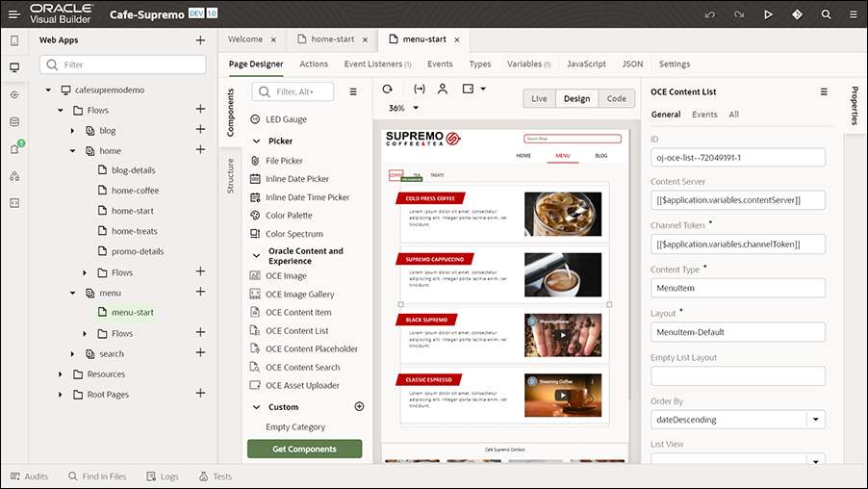Image resolution: width=868 pixels, height=489 pixels.
Task: Open the screen size dropdown arrow
Action: [x=483, y=89]
